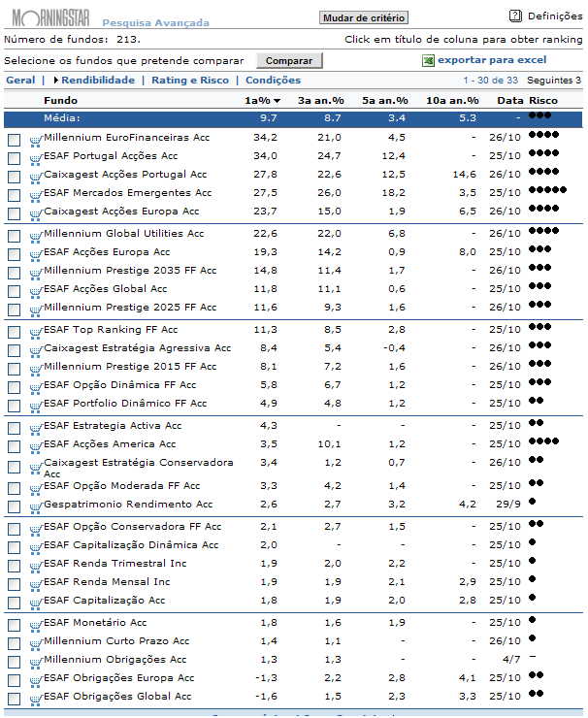This screenshot has height=718, width=588.
Task: Sort funds by the 10a an.% column
Action: 452,101
